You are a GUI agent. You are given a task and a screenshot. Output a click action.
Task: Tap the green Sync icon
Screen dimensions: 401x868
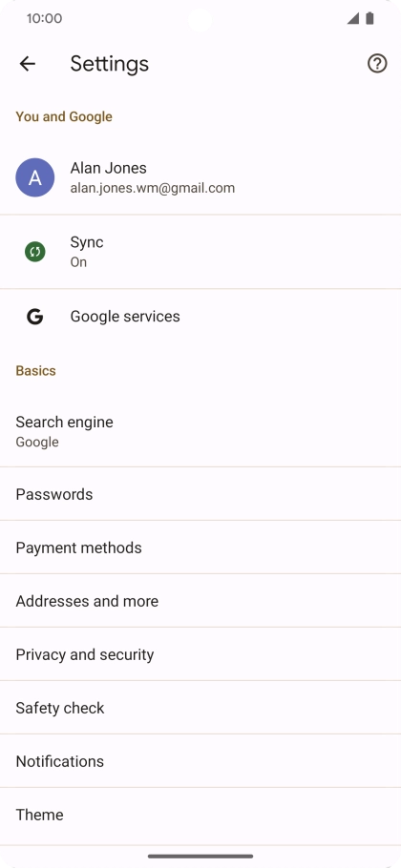click(x=35, y=252)
